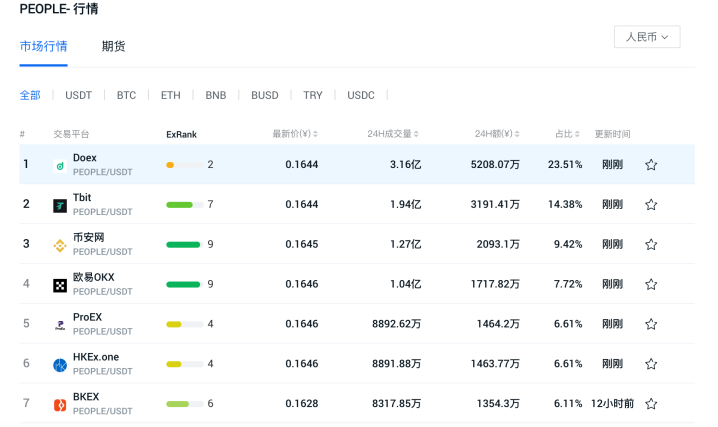
Task: Click Tbit's green ExRank bar
Action: tap(185, 205)
